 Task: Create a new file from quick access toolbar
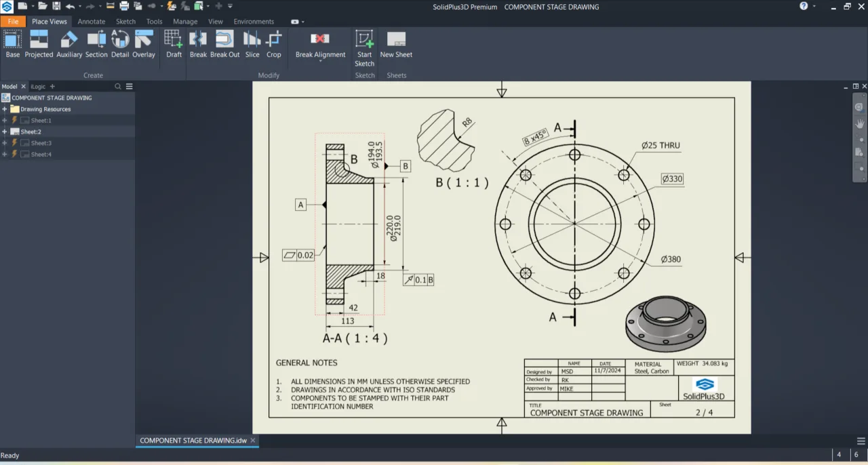[22, 6]
